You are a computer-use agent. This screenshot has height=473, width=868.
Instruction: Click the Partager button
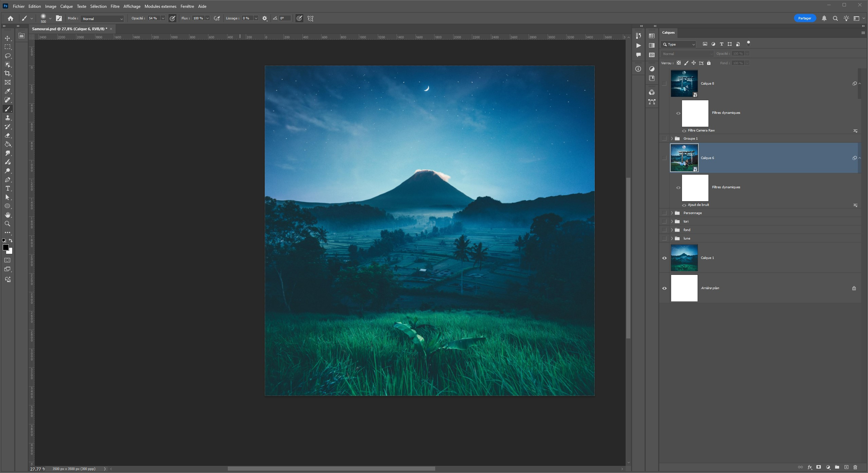coord(804,18)
